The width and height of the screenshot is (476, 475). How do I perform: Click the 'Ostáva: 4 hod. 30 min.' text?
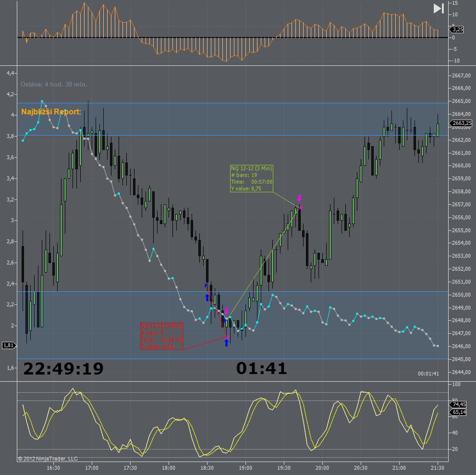(54, 84)
